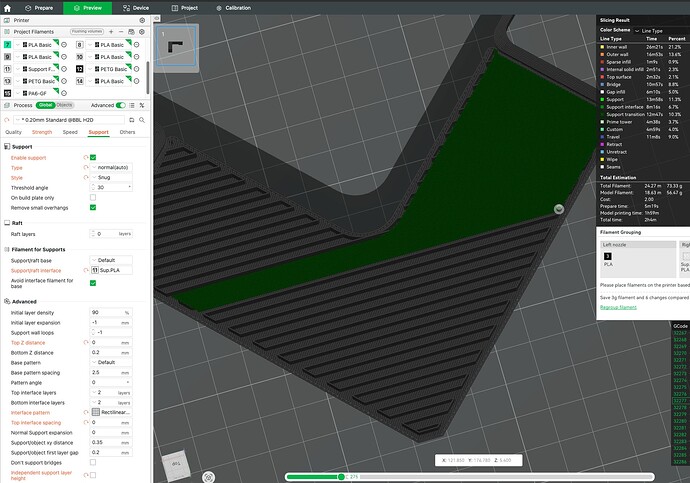Open Speed settings tab

[70, 132]
